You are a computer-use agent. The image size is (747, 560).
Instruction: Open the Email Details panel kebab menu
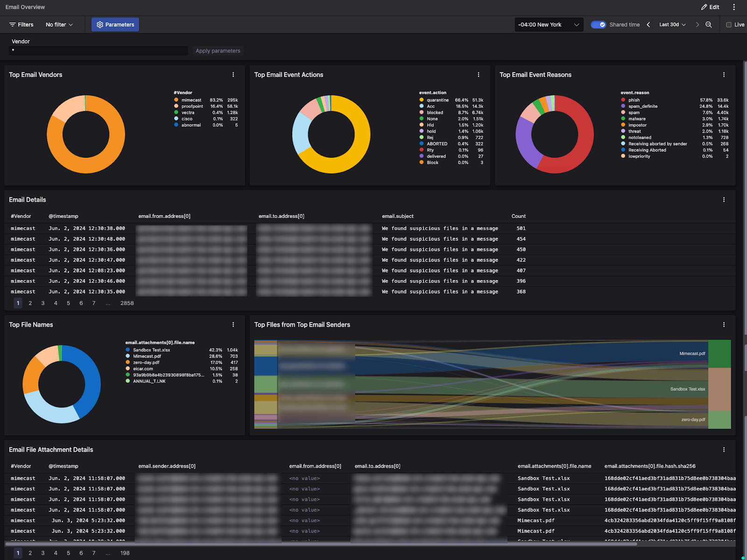pyautogui.click(x=724, y=199)
